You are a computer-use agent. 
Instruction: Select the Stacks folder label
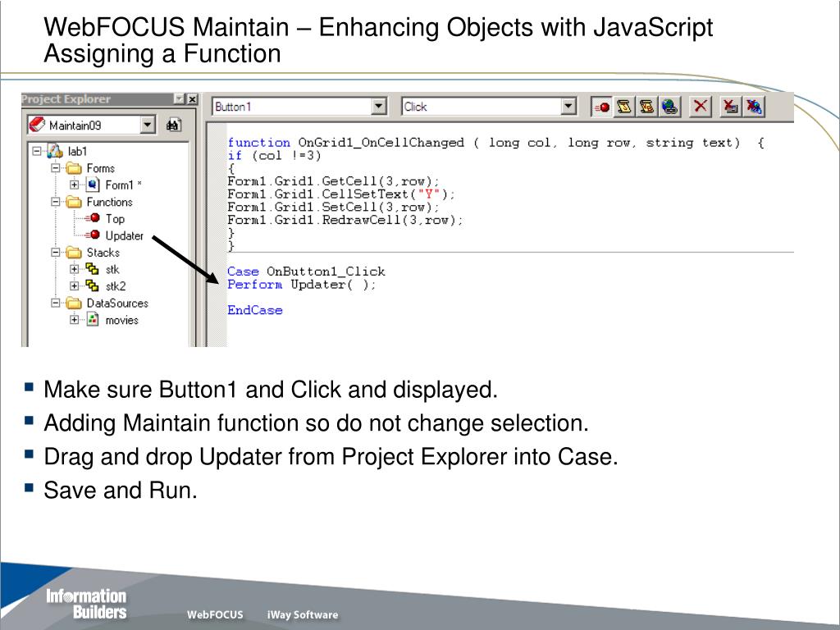(x=103, y=253)
